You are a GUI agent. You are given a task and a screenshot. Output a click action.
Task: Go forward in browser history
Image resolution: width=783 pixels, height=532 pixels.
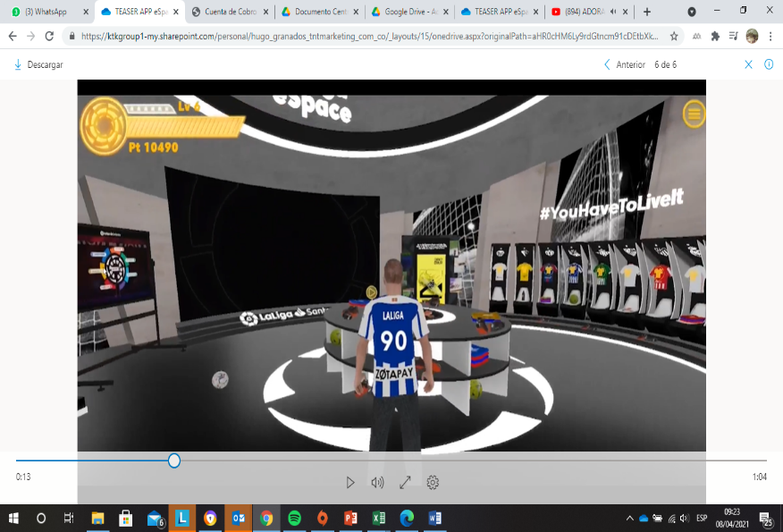[31, 36]
